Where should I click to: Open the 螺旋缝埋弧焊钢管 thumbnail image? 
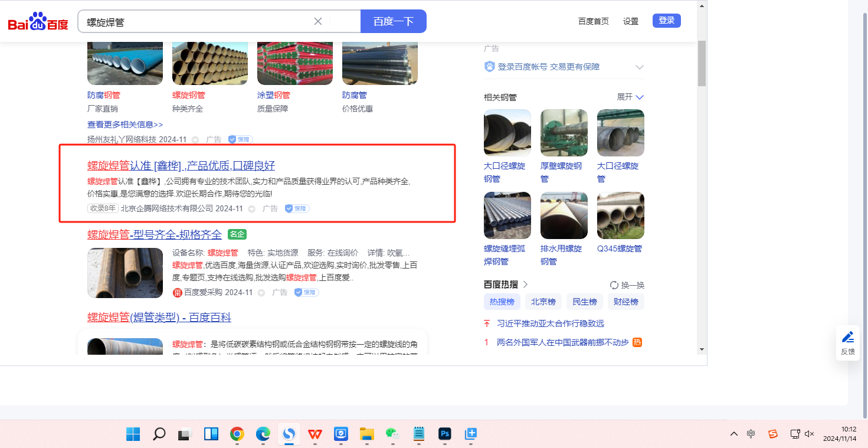click(x=507, y=215)
